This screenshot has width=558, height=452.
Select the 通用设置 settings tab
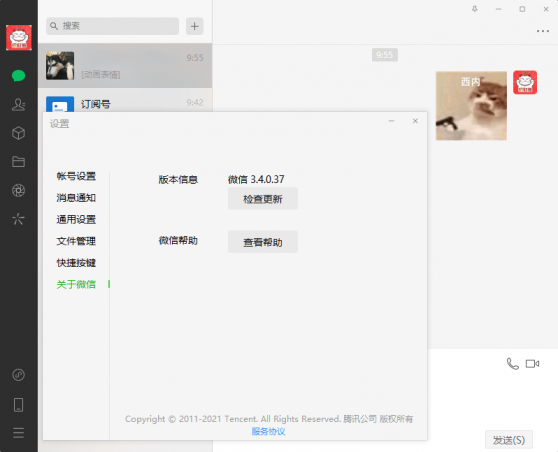(x=76, y=219)
